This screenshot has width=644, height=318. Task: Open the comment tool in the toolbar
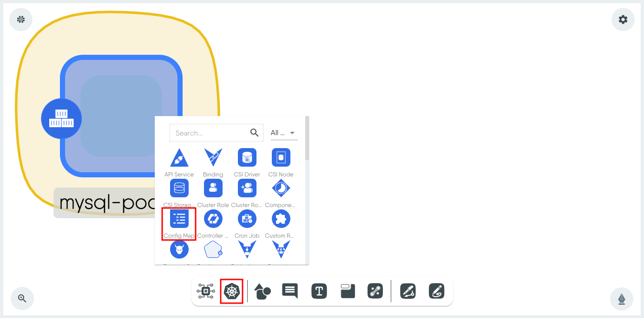pos(290,291)
